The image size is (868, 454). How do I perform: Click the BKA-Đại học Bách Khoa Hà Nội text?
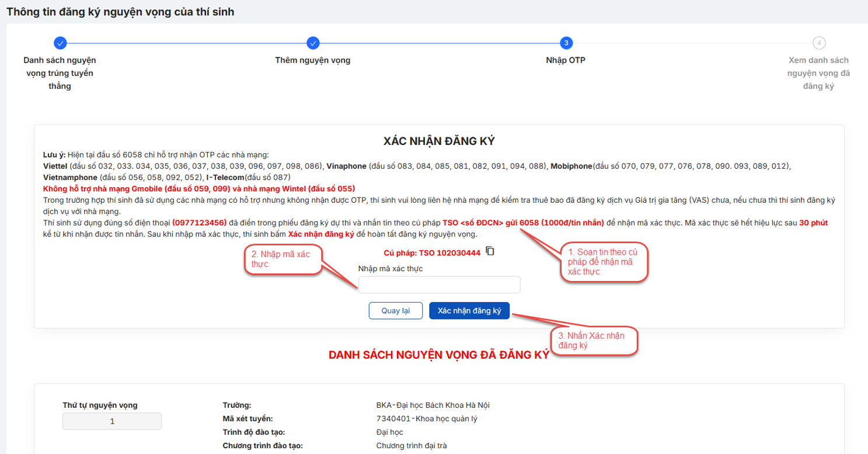433,405
